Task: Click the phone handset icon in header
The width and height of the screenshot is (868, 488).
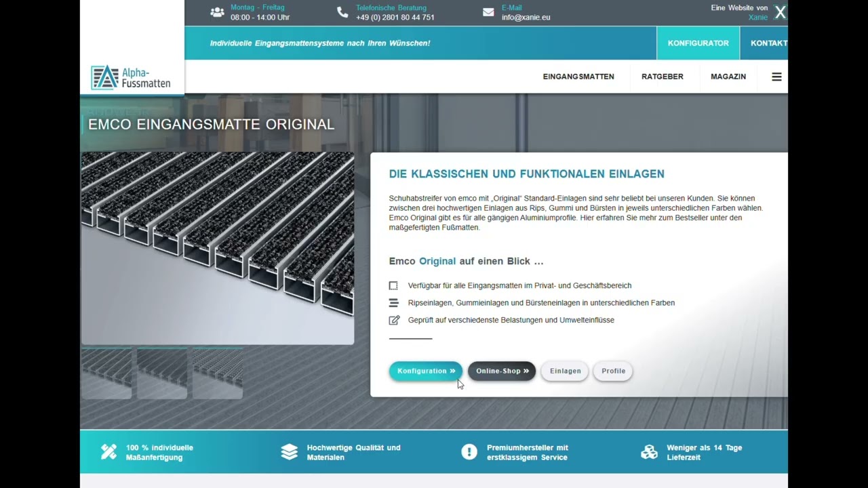Action: click(x=342, y=12)
